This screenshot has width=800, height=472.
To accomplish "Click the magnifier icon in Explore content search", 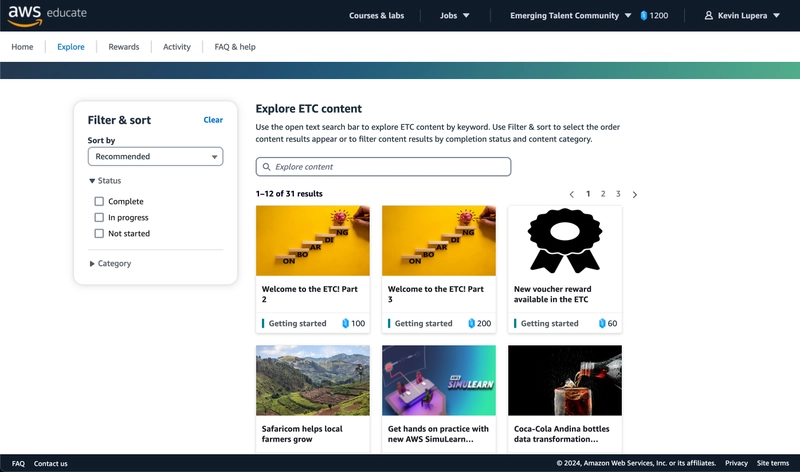I will coord(266,167).
